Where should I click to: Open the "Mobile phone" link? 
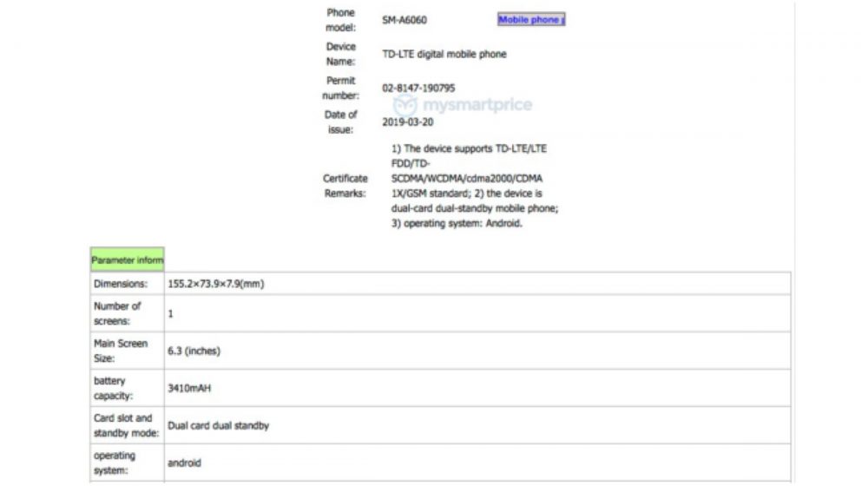(530, 19)
